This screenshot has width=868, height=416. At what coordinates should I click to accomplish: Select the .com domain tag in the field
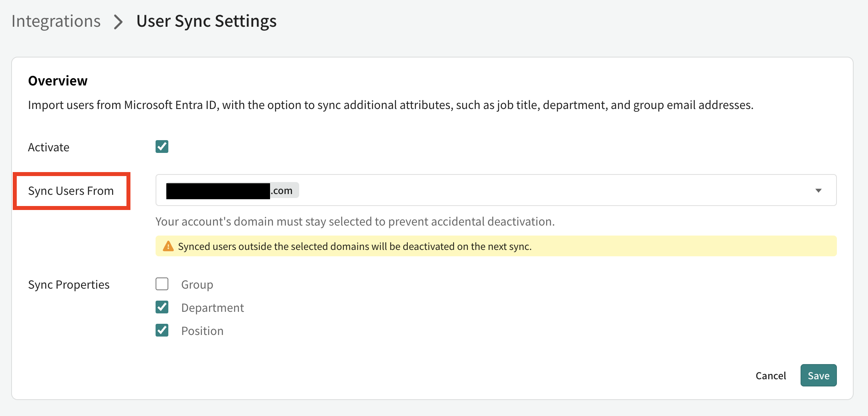pos(233,190)
